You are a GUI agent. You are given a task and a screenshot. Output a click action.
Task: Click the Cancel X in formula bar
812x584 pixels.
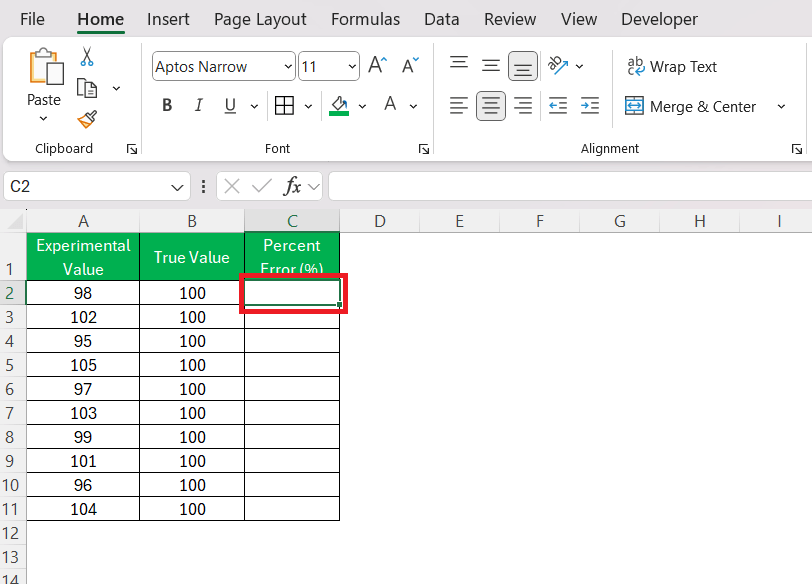pos(232,186)
